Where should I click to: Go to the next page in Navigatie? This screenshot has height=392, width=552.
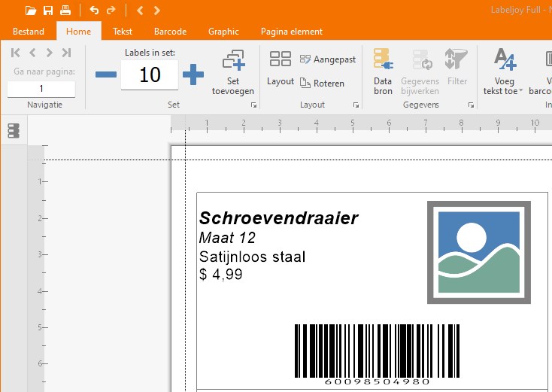click(50, 53)
